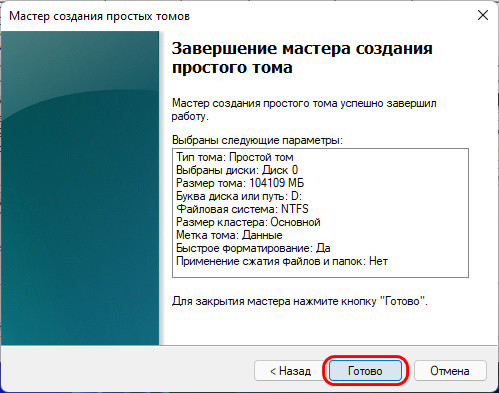Select the line 'Тип тома: Простой том'

[x=235, y=157]
